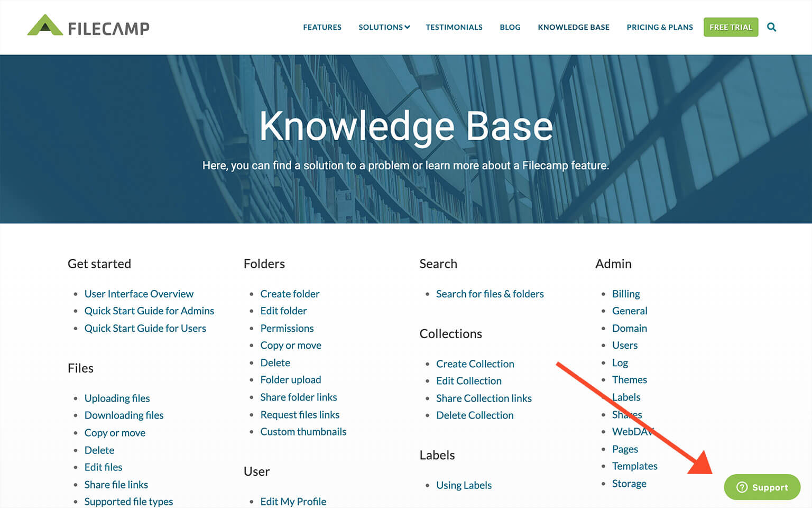
Task: Open Quick Start Guide for Admins
Action: pyautogui.click(x=149, y=311)
